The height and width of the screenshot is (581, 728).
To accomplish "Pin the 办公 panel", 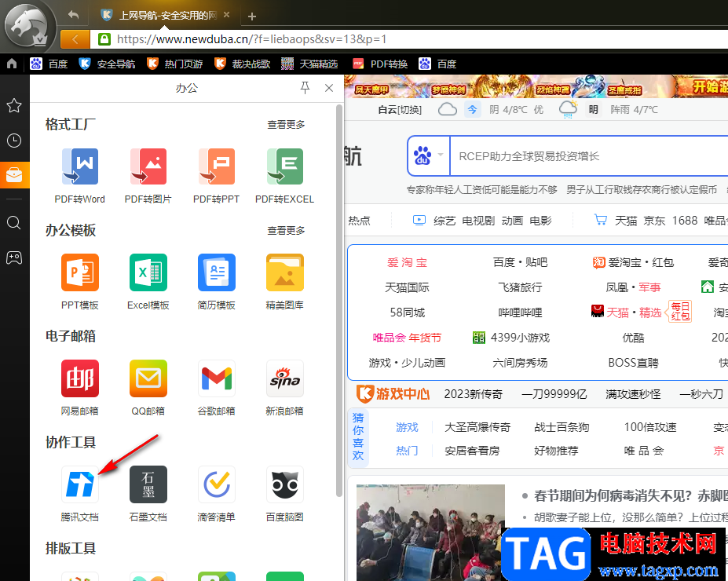I will 305,88.
